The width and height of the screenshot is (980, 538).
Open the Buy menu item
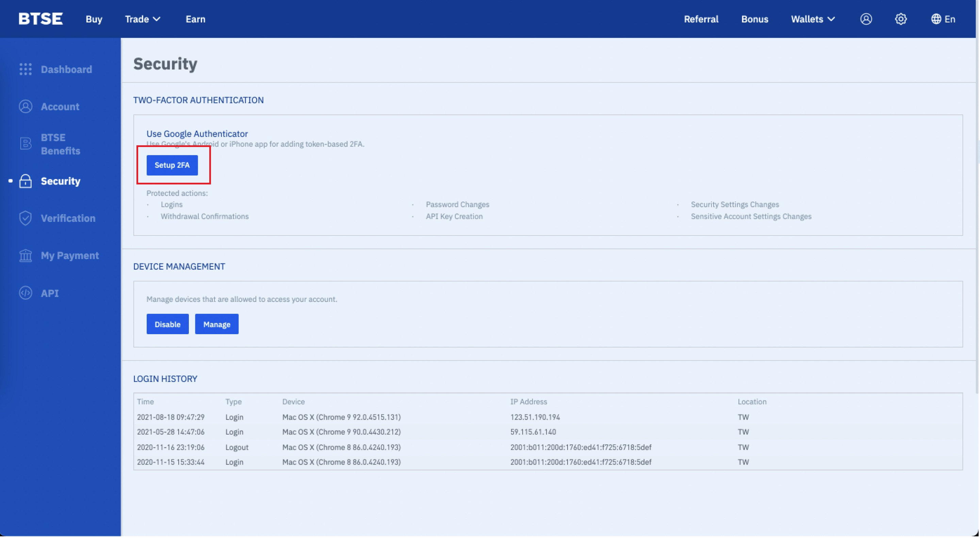click(x=94, y=19)
